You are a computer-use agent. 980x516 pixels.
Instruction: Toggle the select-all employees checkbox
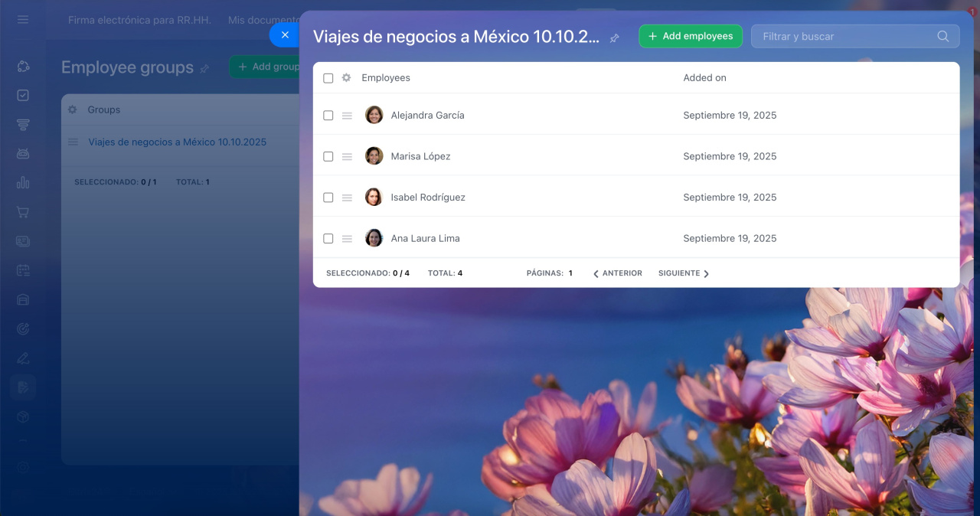[x=328, y=78]
